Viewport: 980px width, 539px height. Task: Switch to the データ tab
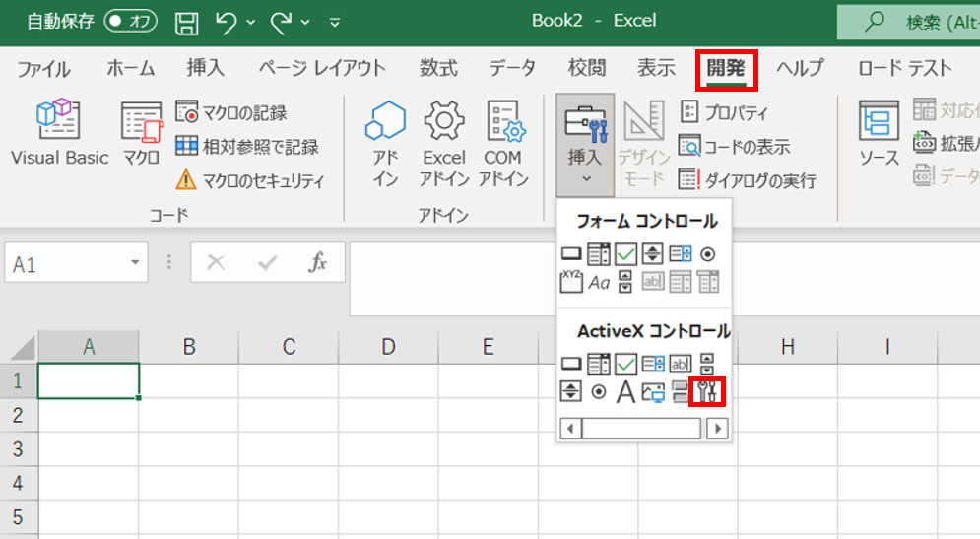click(x=512, y=68)
